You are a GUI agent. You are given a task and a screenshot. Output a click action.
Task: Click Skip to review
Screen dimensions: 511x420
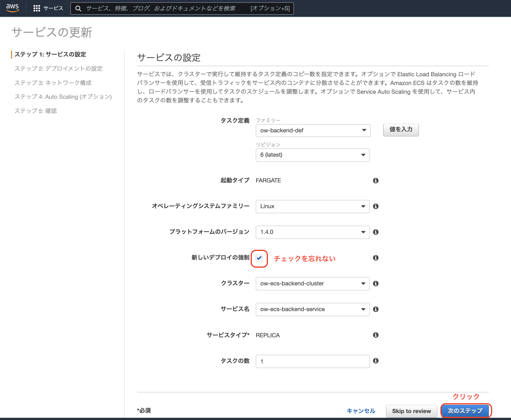(411, 411)
